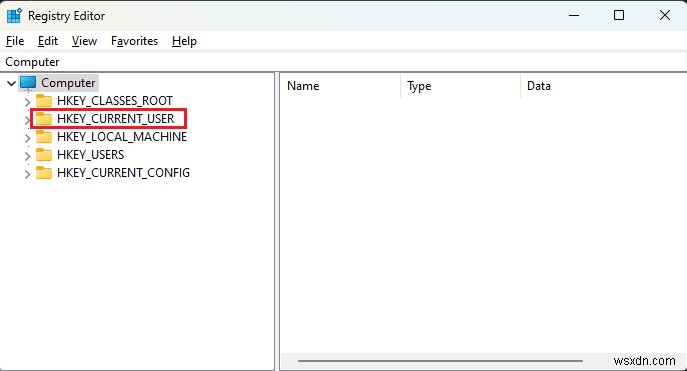The height and width of the screenshot is (371, 687).
Task: Collapse the Computer tree node
Action: coord(11,83)
